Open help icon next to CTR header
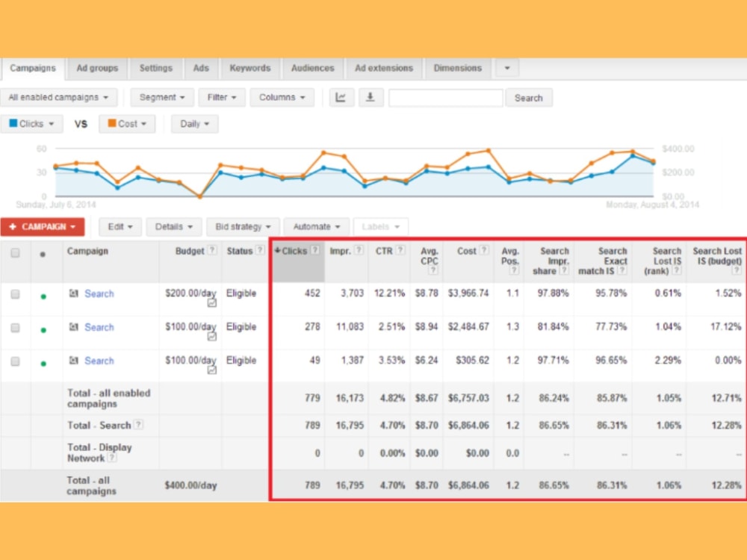Viewport: 747px width, 560px height. [x=400, y=250]
